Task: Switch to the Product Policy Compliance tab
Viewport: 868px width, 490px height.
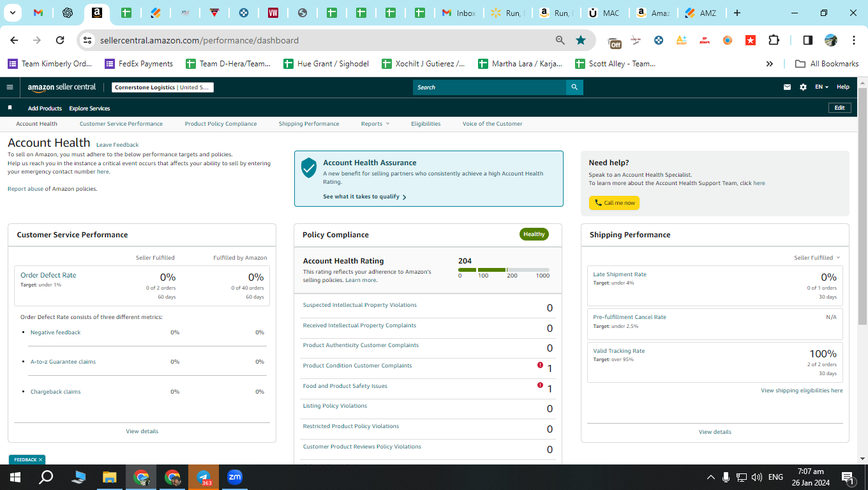Action: click(221, 124)
